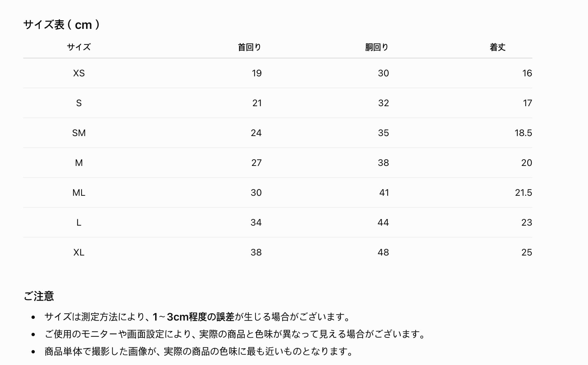
Task: Select the SM size row label
Action: tap(79, 133)
